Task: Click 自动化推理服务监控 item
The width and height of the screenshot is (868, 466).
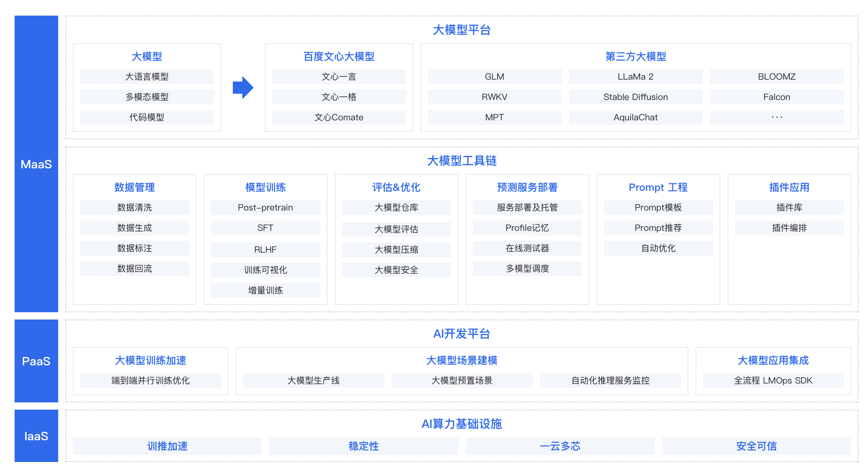Action: coord(610,381)
